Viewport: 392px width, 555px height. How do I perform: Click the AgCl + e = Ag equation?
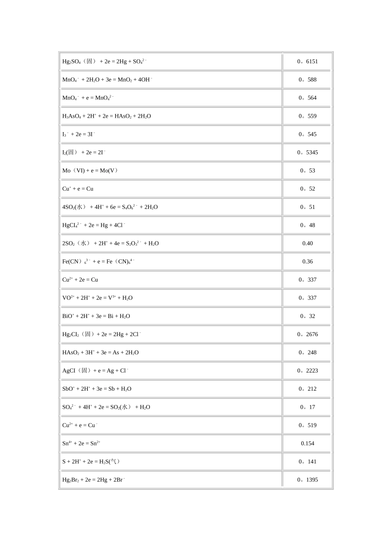[95, 370]
